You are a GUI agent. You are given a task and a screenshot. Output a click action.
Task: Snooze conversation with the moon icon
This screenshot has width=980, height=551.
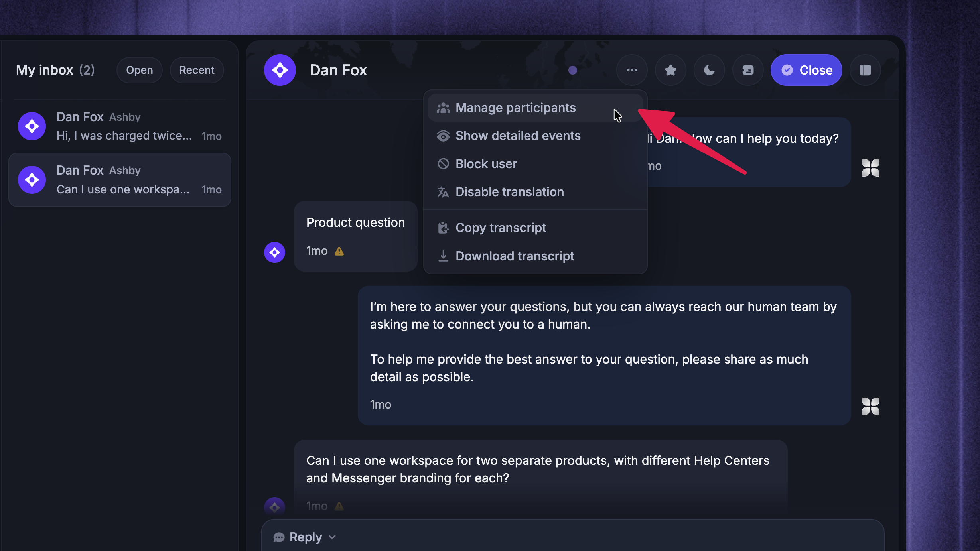[x=709, y=70]
